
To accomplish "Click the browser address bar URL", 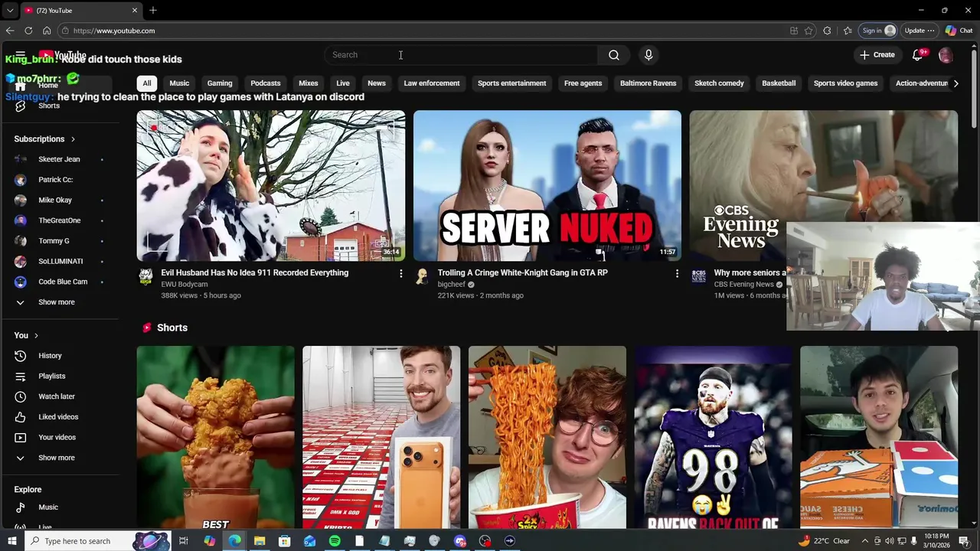I will point(115,31).
